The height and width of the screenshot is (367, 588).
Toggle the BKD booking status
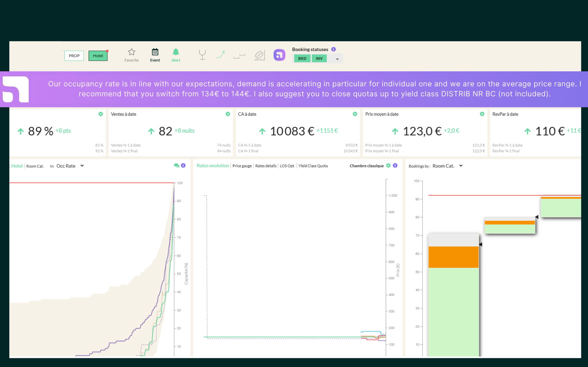(x=302, y=59)
